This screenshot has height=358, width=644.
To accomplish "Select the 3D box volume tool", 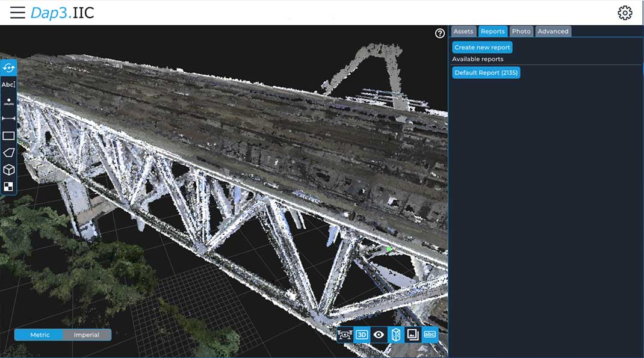I will pyautogui.click(x=8, y=170).
